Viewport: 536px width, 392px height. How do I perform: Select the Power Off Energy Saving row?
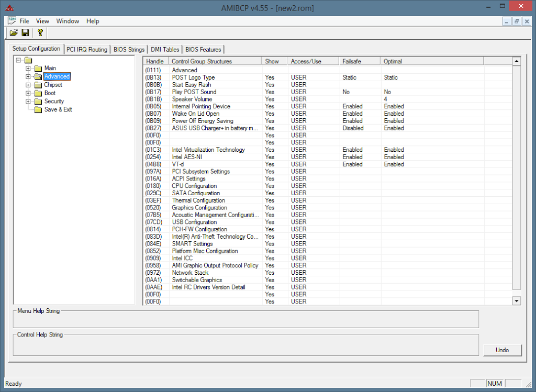click(328, 121)
